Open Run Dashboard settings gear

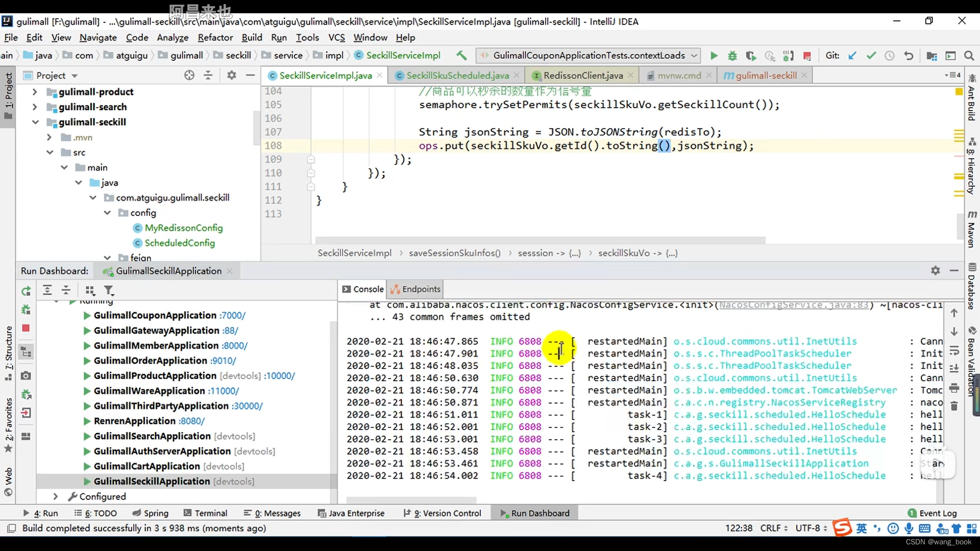935,270
